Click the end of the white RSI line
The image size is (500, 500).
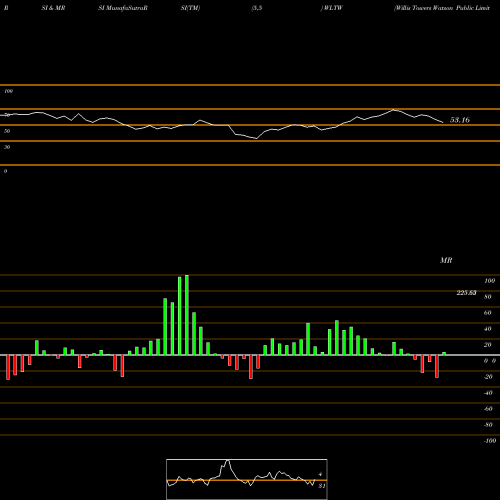click(443, 123)
